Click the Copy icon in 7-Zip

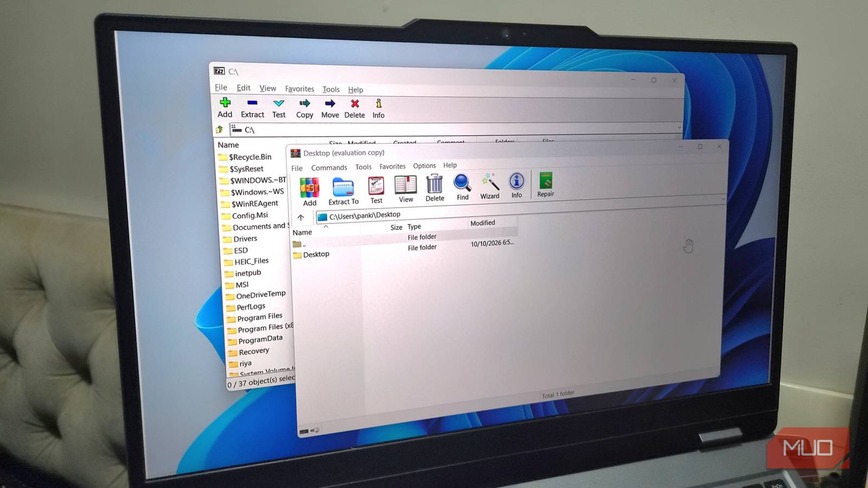[304, 103]
